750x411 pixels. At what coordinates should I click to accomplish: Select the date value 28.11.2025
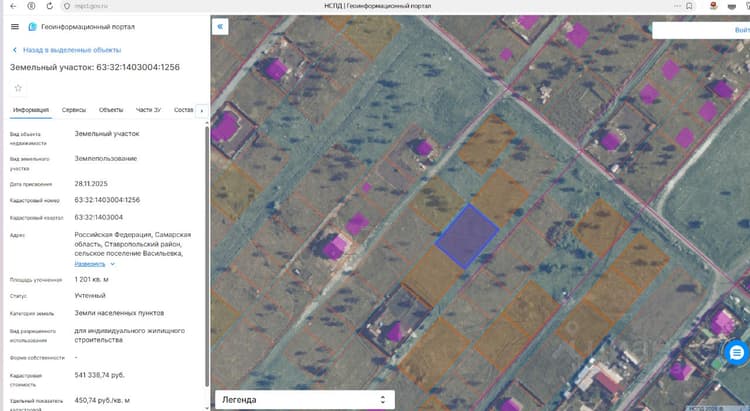[x=91, y=184]
